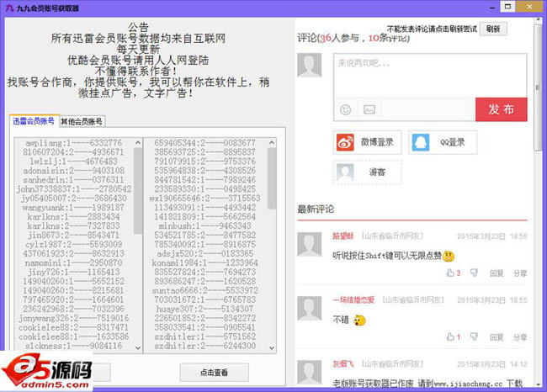Click the QQ penguin logo icon

click(x=421, y=142)
